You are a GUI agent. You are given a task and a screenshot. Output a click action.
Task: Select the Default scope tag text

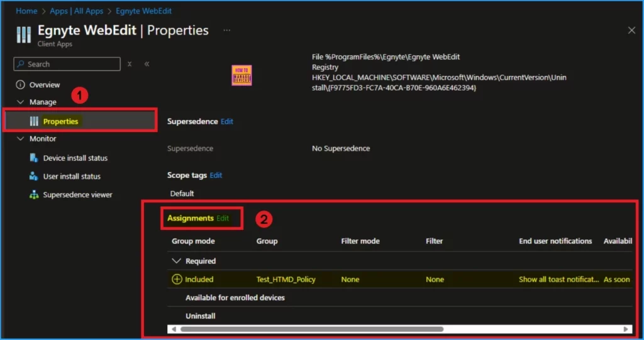pos(182,194)
